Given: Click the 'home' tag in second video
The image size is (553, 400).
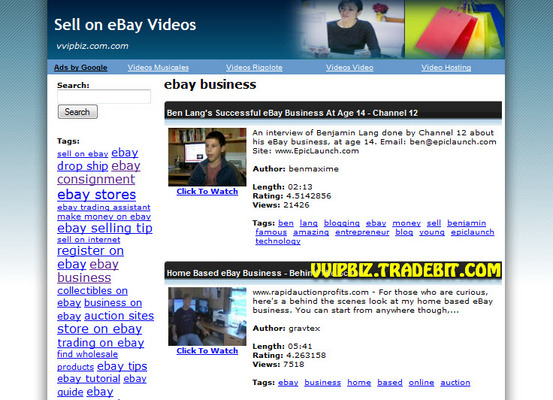Looking at the screenshot, I should coord(359,383).
